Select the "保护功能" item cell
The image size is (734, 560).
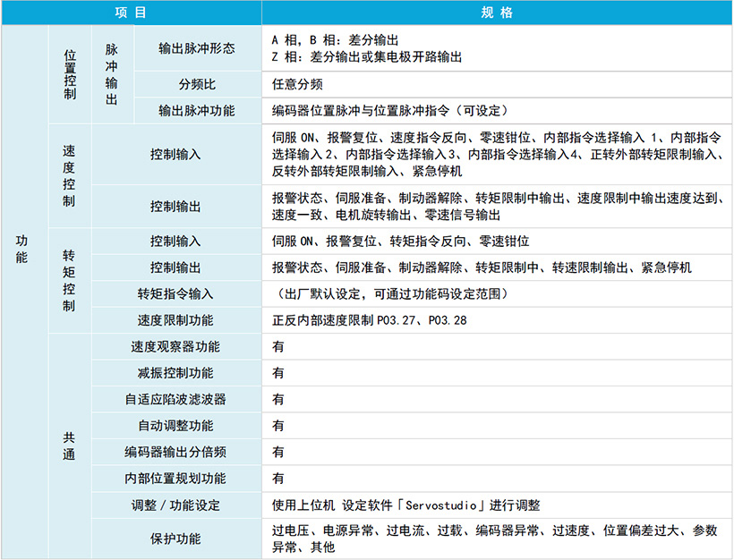pos(175,539)
